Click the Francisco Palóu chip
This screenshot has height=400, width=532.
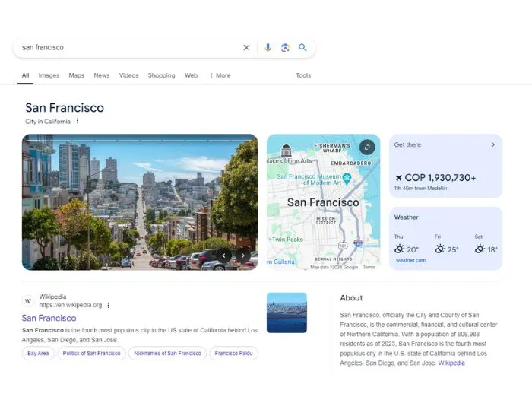[234, 353]
